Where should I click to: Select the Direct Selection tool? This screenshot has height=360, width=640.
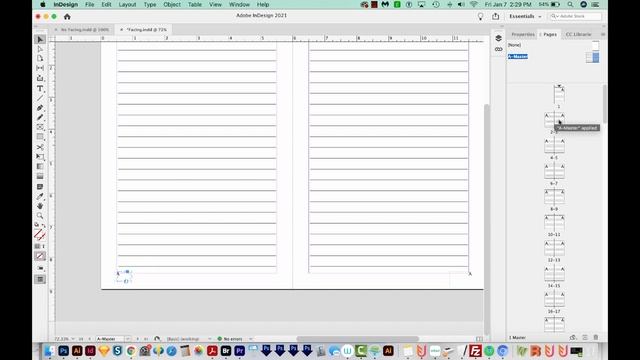pyautogui.click(x=40, y=49)
